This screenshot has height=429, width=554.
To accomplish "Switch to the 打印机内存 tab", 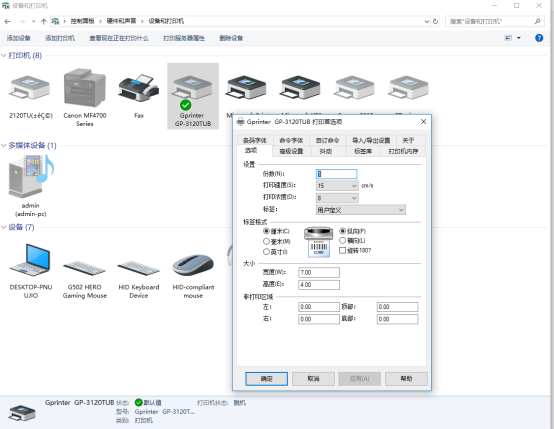I will (403, 151).
